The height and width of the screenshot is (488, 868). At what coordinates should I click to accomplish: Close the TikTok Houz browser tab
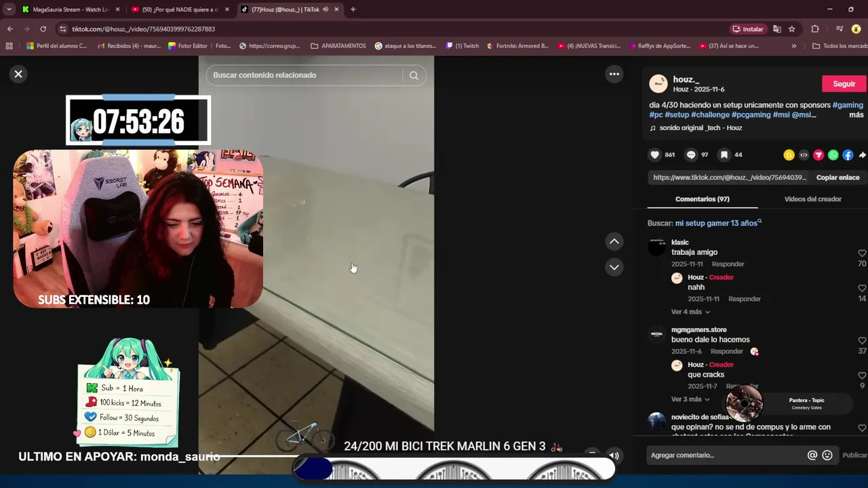pyautogui.click(x=336, y=9)
